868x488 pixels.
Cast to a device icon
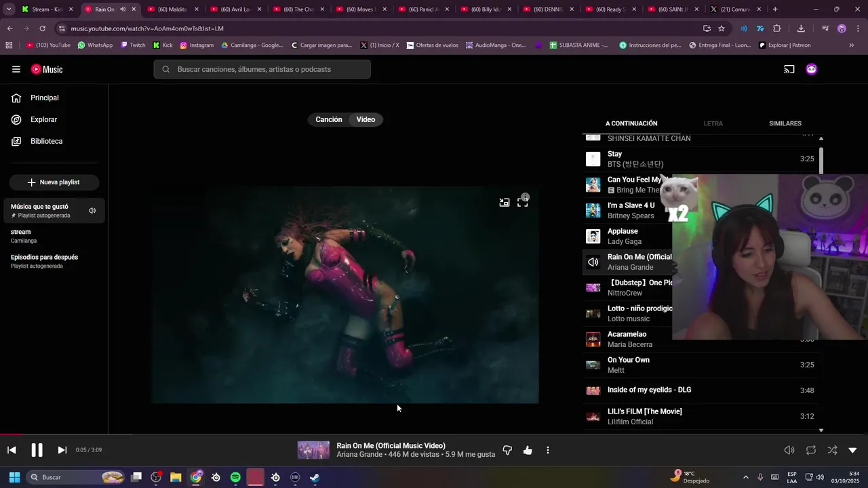[789, 69]
